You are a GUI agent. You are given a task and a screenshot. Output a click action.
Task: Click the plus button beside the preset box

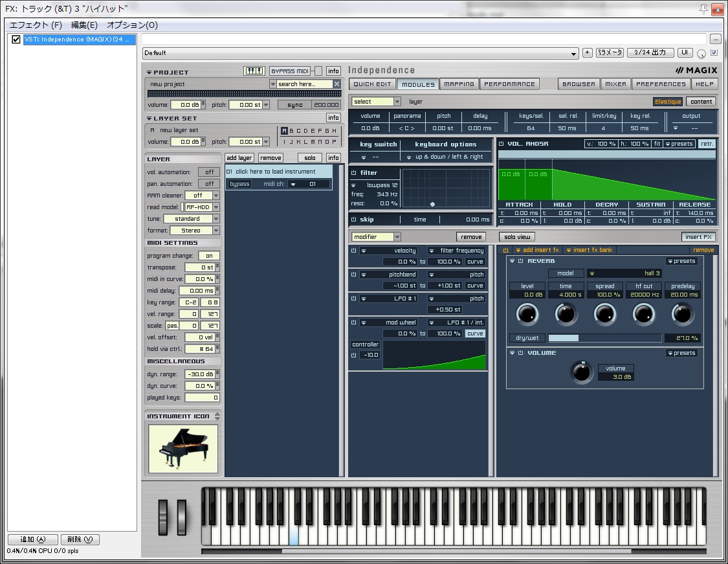tap(588, 52)
